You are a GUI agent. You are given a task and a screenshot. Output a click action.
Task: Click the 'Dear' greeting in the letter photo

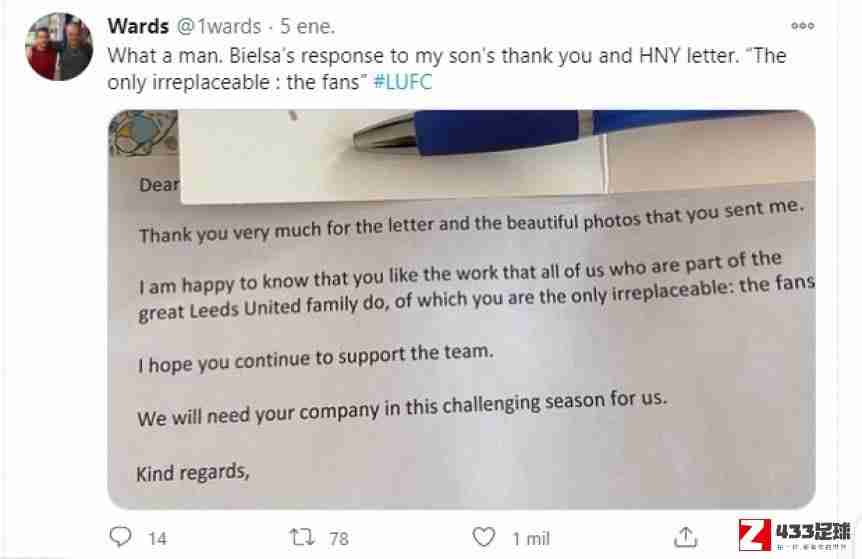pos(159,185)
